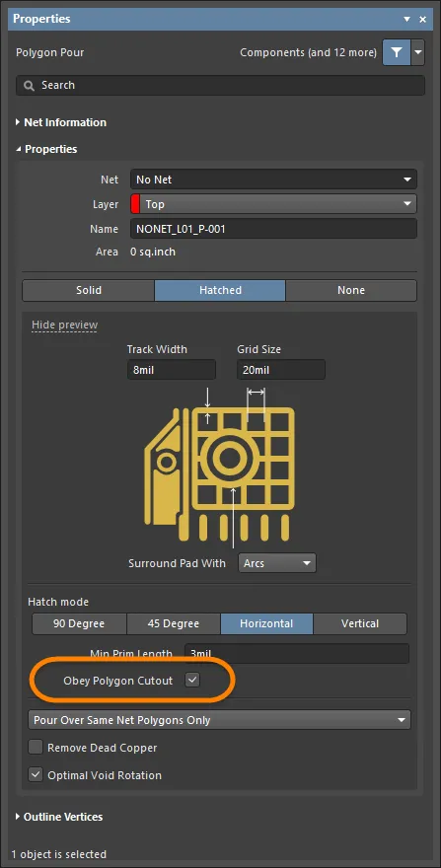The width and height of the screenshot is (441, 868).
Task: Close the Properties panel
Action: [422, 20]
